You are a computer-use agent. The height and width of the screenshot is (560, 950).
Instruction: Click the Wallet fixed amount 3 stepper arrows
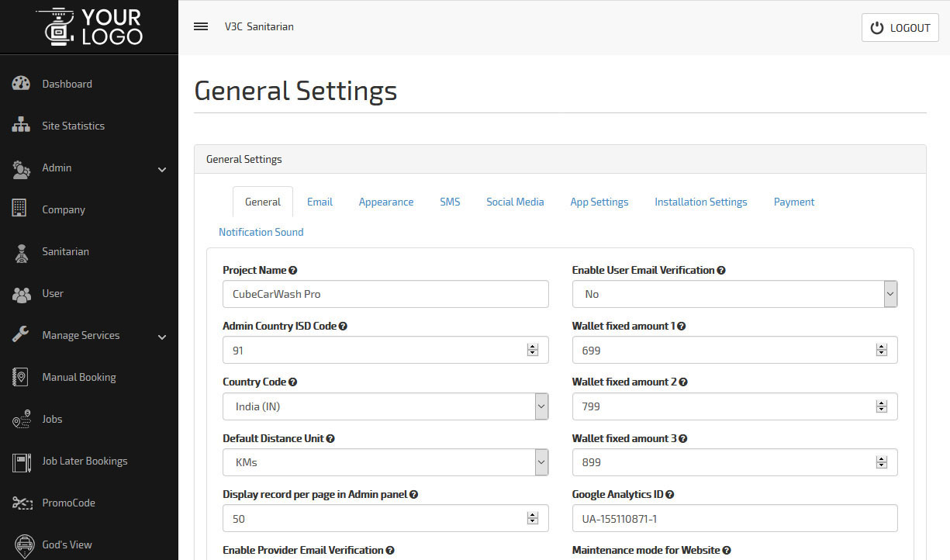click(x=881, y=462)
